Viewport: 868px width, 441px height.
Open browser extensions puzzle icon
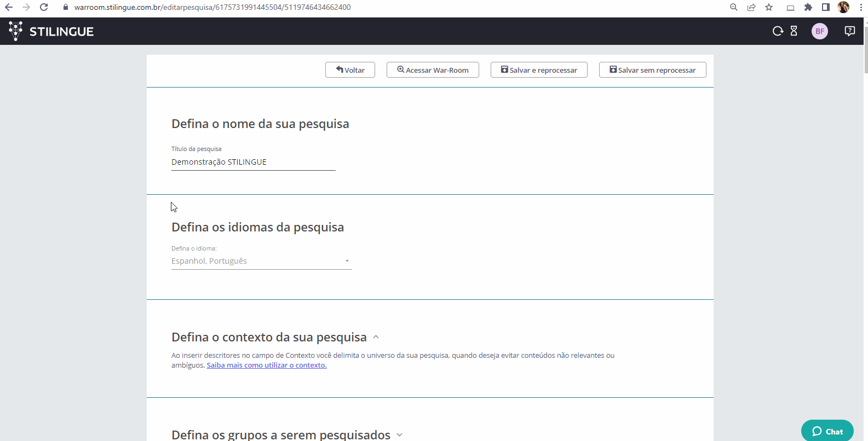click(808, 7)
